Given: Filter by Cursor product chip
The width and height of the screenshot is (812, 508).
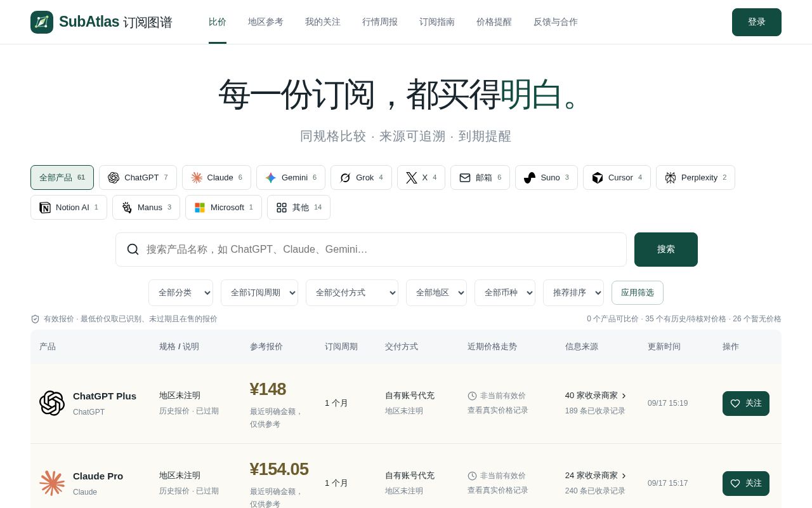Looking at the screenshot, I should tap(617, 178).
